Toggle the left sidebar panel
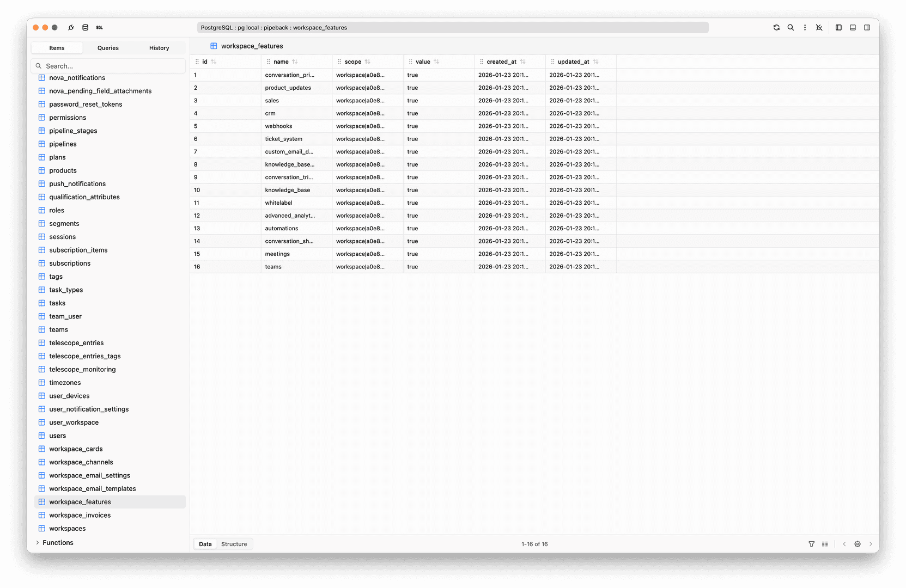Screen dimensions: 906x588 click(x=838, y=28)
